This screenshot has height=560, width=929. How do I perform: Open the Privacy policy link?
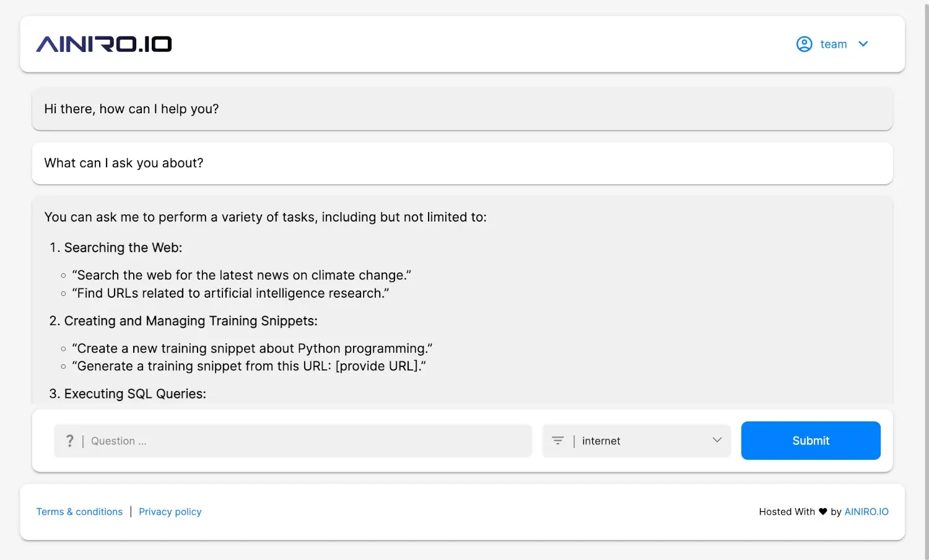coord(170,512)
